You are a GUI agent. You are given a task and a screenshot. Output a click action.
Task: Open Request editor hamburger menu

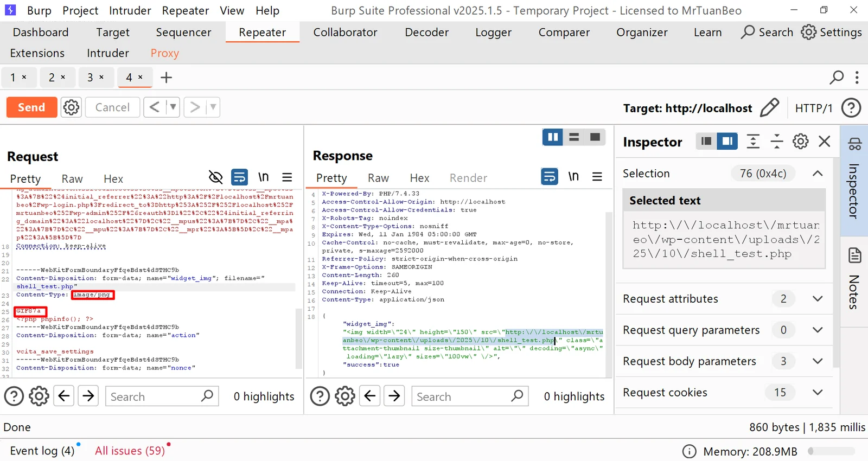tap(287, 177)
